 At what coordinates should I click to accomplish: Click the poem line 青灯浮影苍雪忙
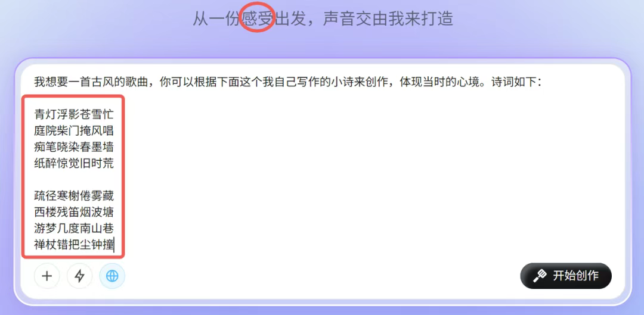74,114
